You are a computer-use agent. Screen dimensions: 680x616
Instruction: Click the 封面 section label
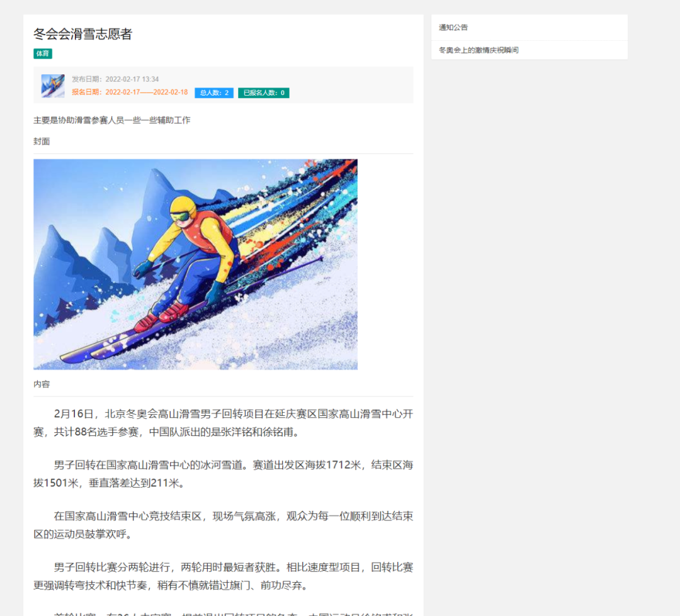point(42,142)
